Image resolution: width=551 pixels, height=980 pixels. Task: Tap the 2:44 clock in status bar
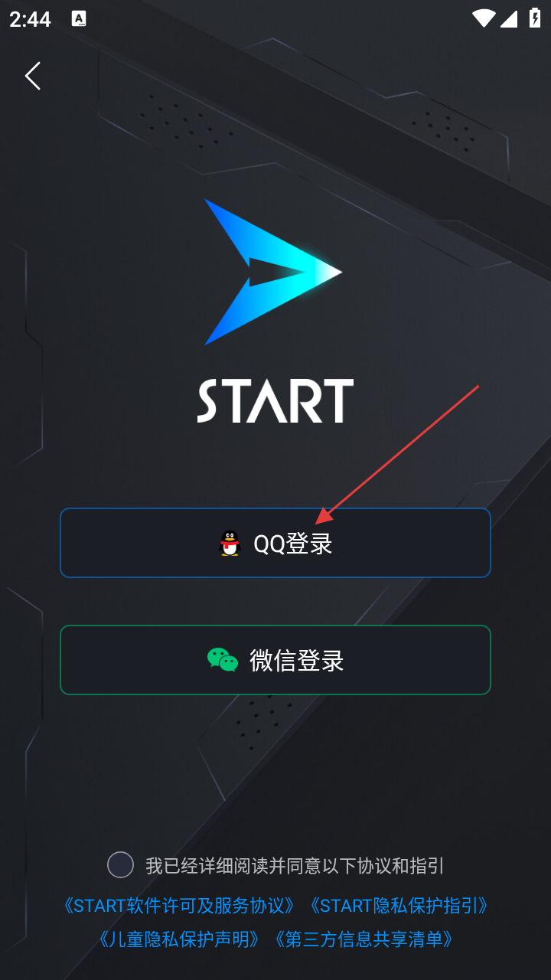coord(30,19)
